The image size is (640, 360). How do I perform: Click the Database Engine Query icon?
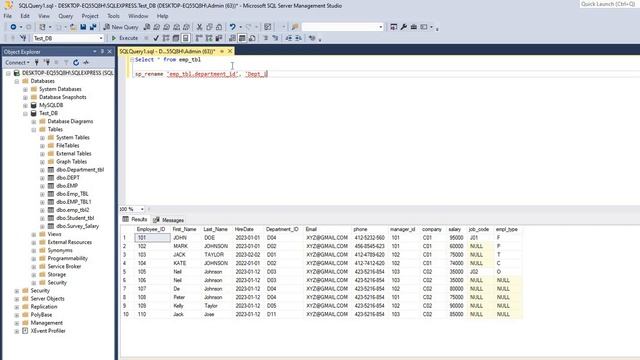coord(147,27)
